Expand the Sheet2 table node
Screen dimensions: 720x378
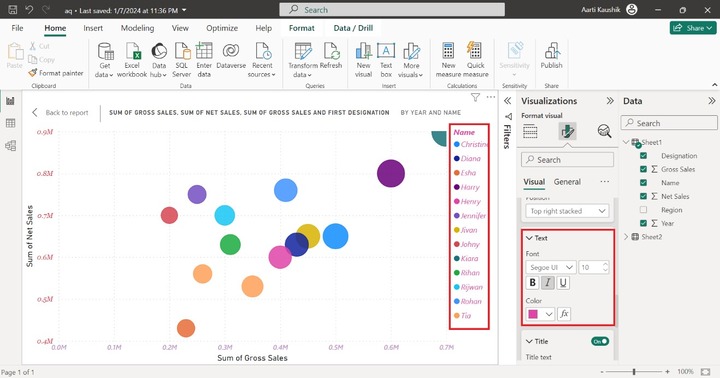626,237
